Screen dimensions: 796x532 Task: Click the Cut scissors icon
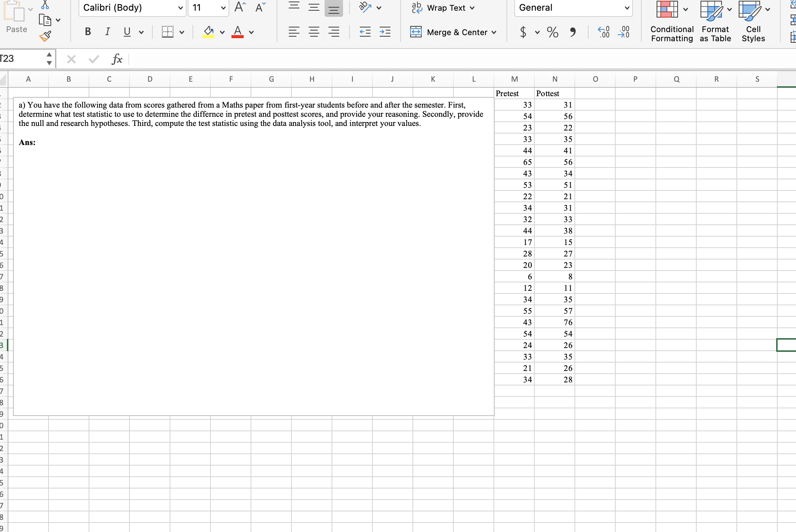click(45, 5)
